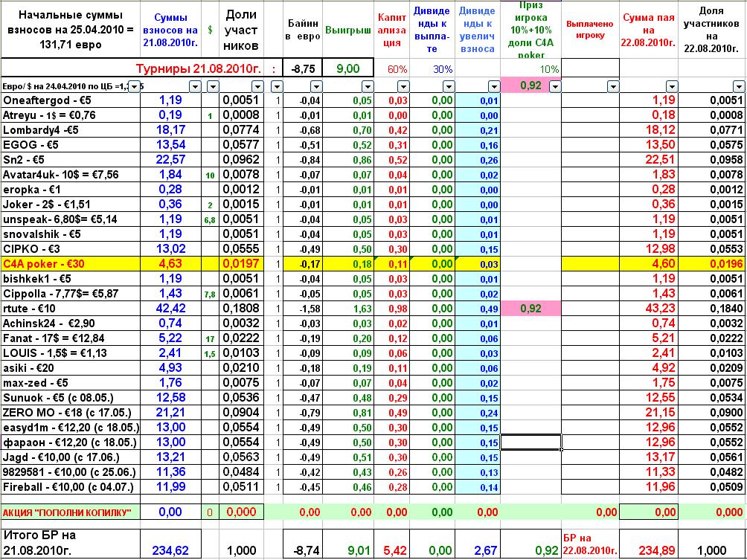The image size is (747, 560).
Task: Select the column header "Выплачено игроку"
Action: [590, 30]
